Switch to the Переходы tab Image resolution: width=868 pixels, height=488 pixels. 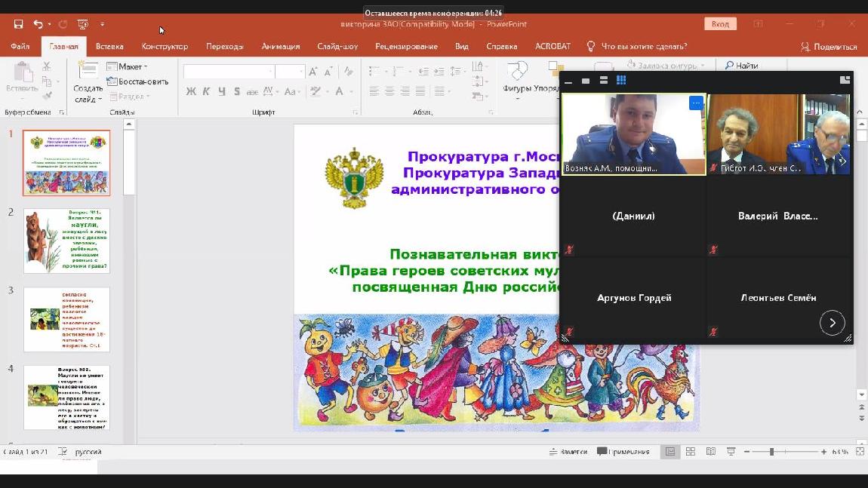click(x=225, y=47)
